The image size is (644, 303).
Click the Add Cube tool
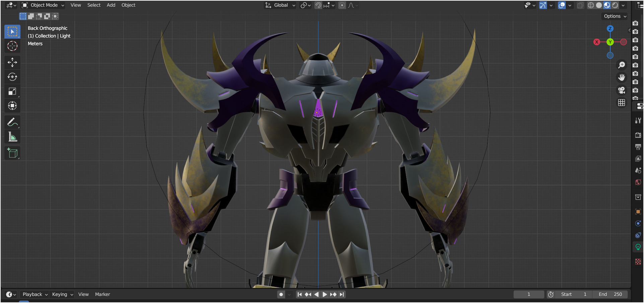pos(12,153)
